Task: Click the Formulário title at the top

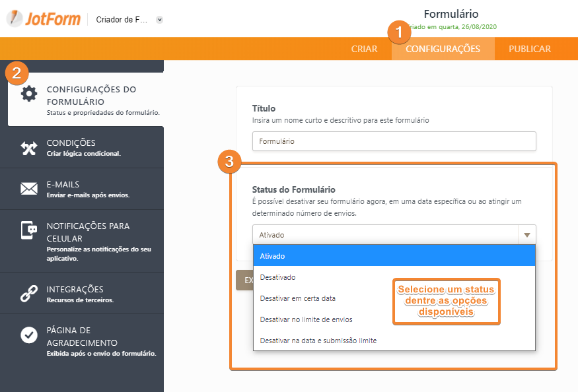Action: click(451, 14)
